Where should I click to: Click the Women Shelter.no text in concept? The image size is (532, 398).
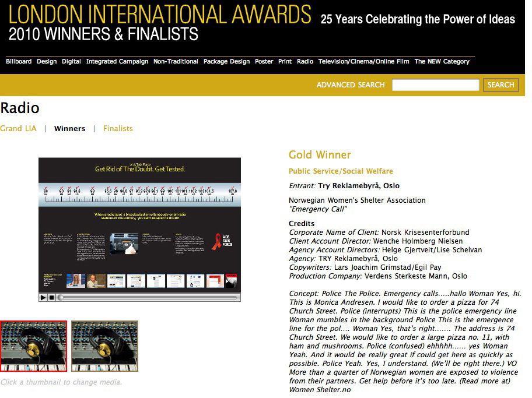click(320, 390)
